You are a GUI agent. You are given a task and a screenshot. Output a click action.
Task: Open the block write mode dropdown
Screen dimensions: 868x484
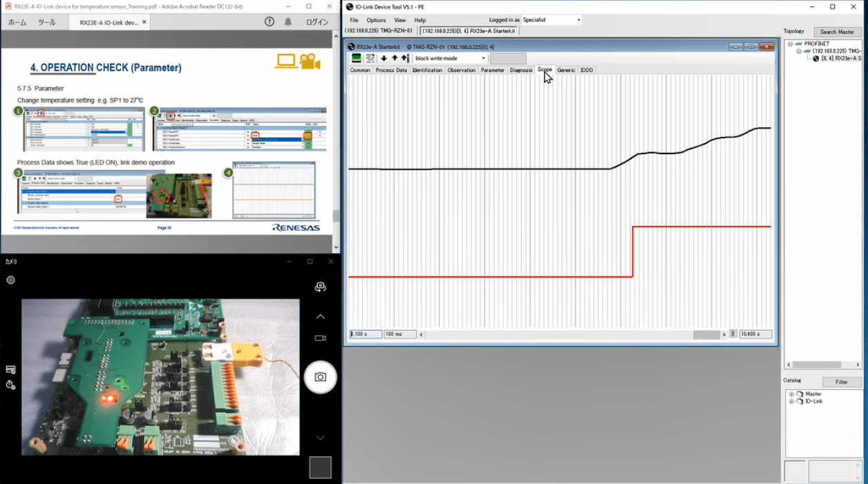(484, 58)
